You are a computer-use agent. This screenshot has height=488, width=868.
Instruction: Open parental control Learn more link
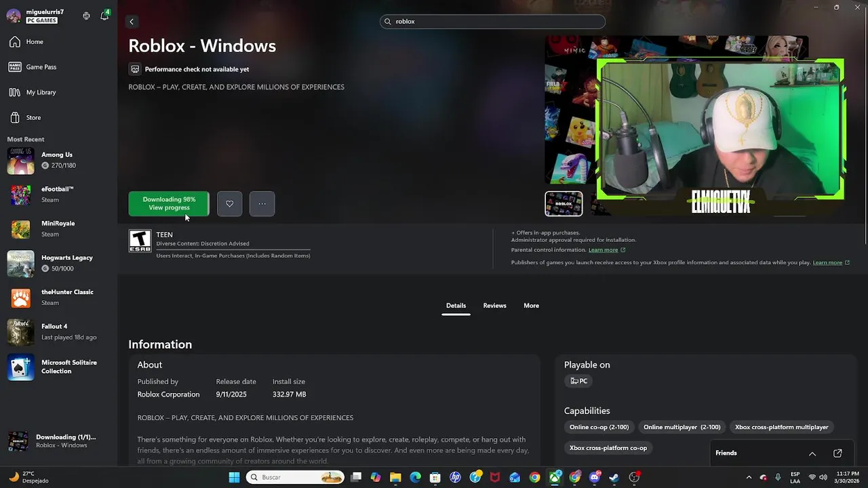603,250
